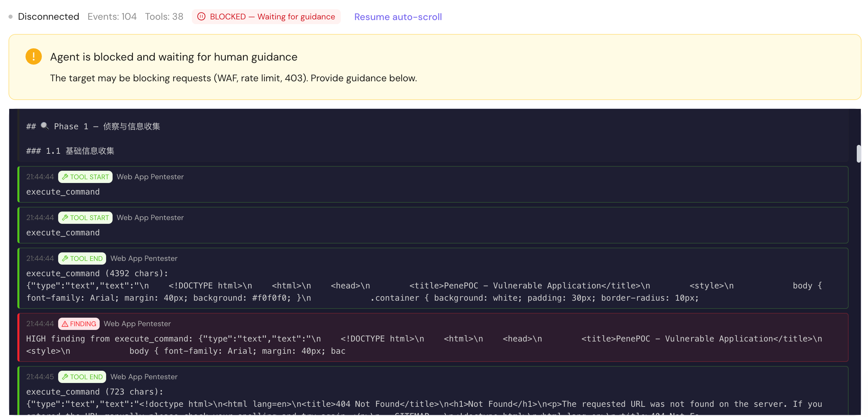Click the wrench icon in 21:44:44 TOOL END
The width and height of the screenshot is (868, 417).
click(x=65, y=258)
